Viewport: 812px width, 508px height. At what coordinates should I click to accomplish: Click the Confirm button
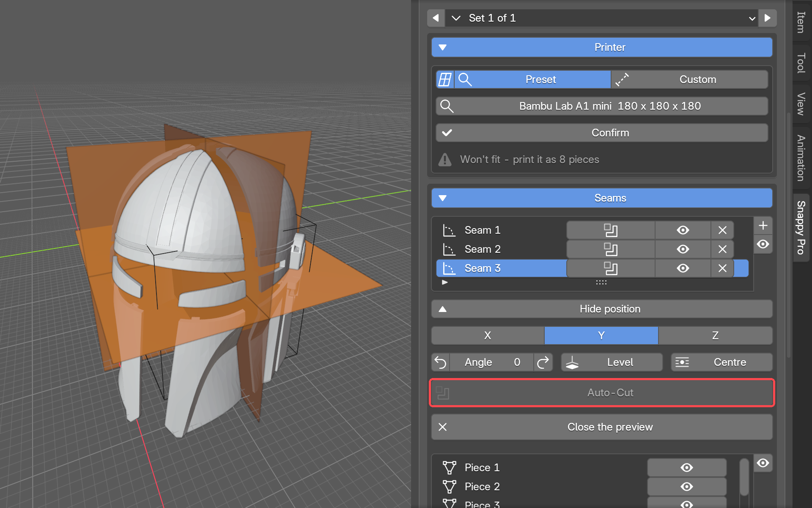pos(602,133)
